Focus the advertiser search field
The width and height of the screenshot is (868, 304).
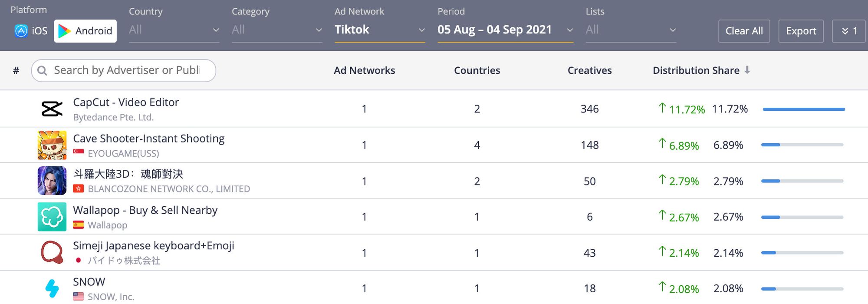(124, 70)
